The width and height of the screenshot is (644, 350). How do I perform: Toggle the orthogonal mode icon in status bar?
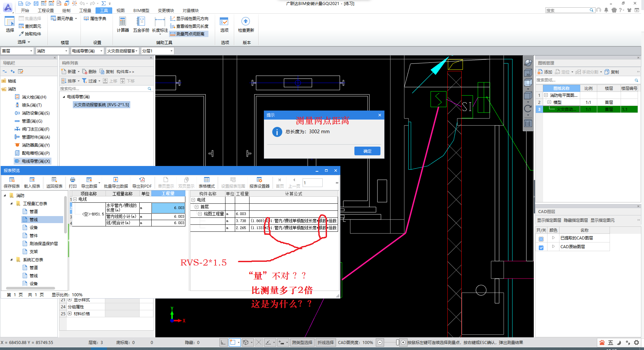pos(223,342)
